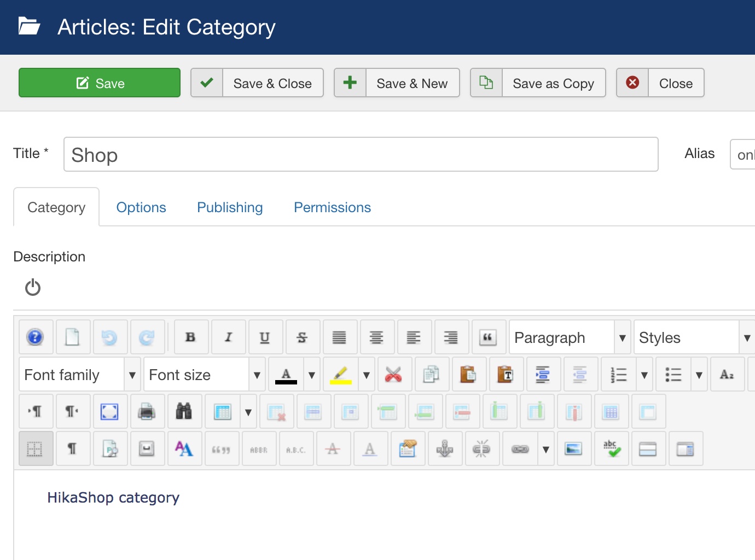
Task: Click the scissors cut icon
Action: tap(393, 375)
